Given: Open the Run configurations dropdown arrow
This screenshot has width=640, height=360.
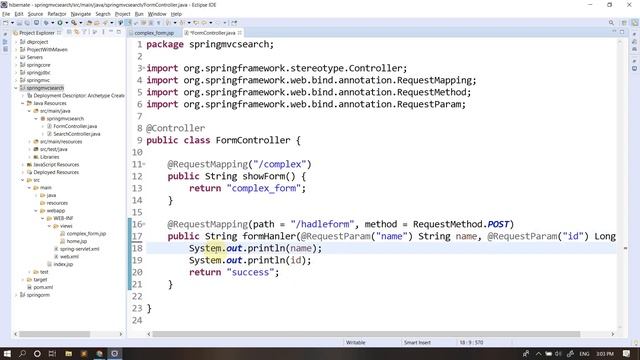Looking at the screenshot, I should [67, 23].
